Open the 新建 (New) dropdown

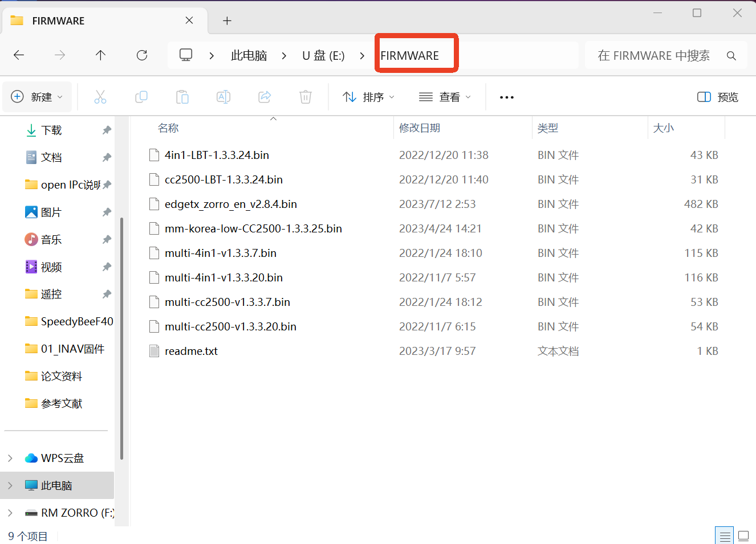click(37, 97)
